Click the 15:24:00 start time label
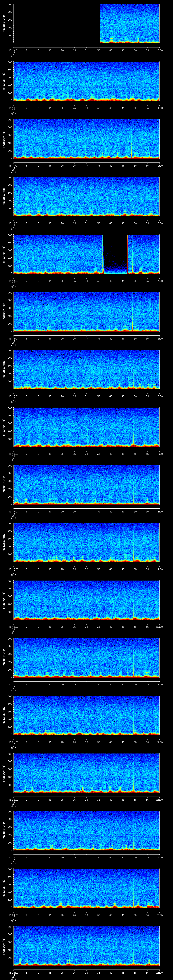173x980 pixels. pos(13,915)
